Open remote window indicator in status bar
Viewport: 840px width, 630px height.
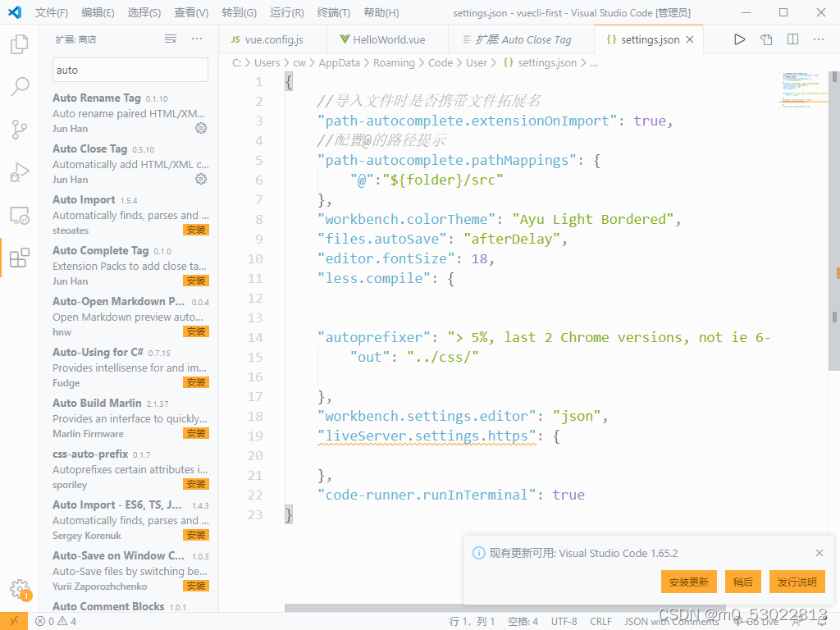pos(14,622)
